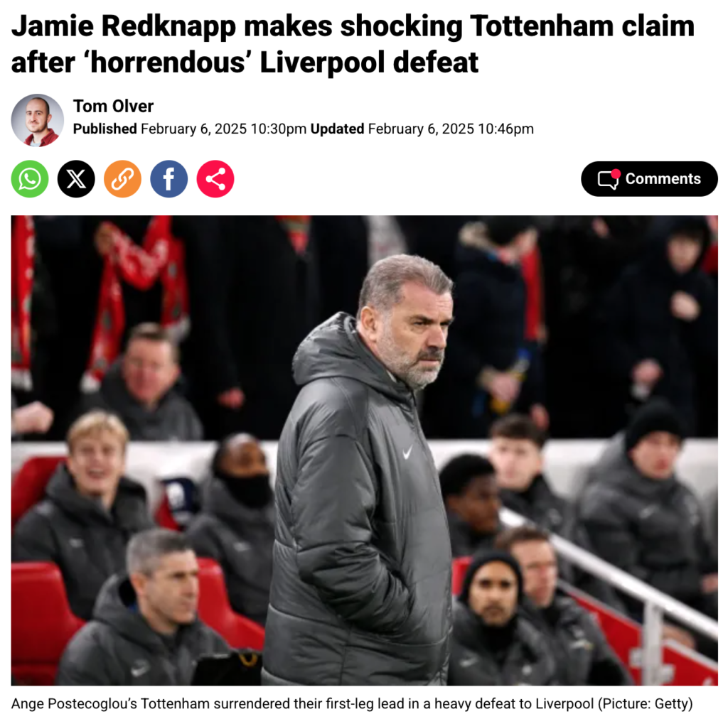Open the Ange Postecoglou main photo

click(365, 450)
